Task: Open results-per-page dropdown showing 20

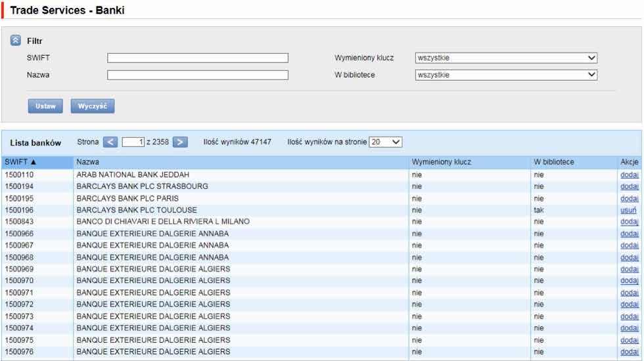Action: (x=385, y=142)
